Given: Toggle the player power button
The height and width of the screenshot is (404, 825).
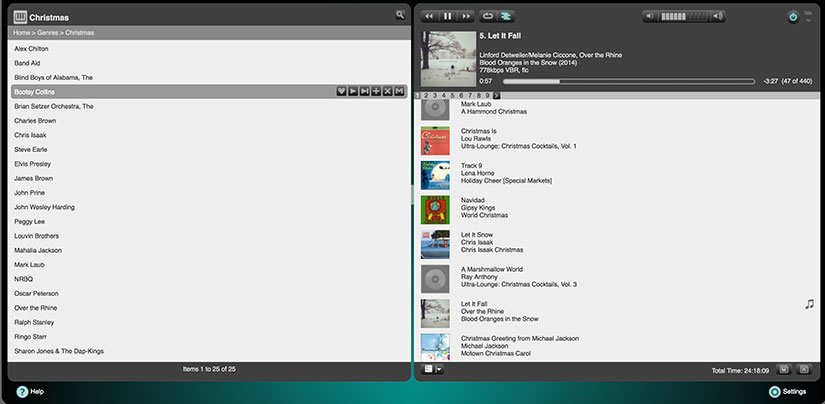Looking at the screenshot, I should tap(793, 17).
